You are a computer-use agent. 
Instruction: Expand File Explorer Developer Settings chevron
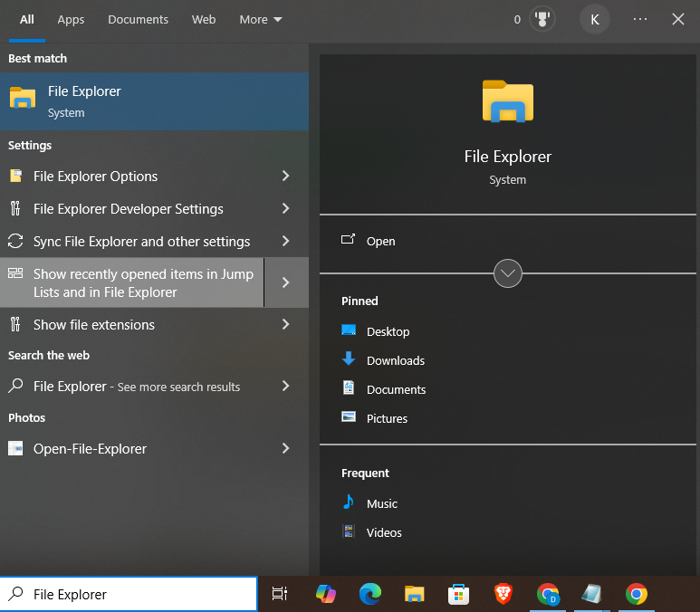click(x=286, y=208)
